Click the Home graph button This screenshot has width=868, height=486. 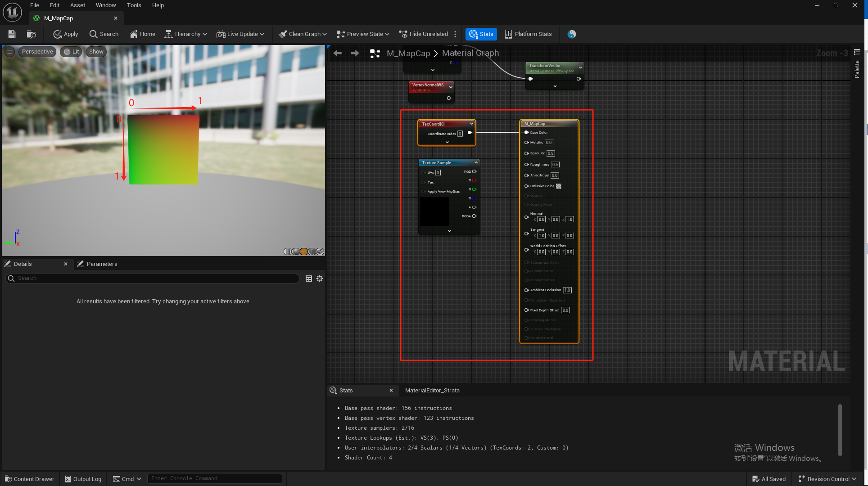142,34
